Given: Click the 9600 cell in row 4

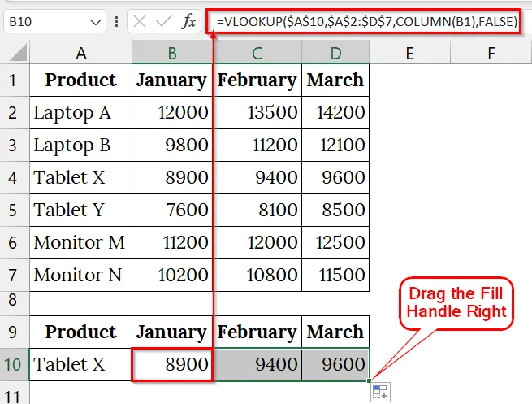Looking at the screenshot, I should coord(335,177).
